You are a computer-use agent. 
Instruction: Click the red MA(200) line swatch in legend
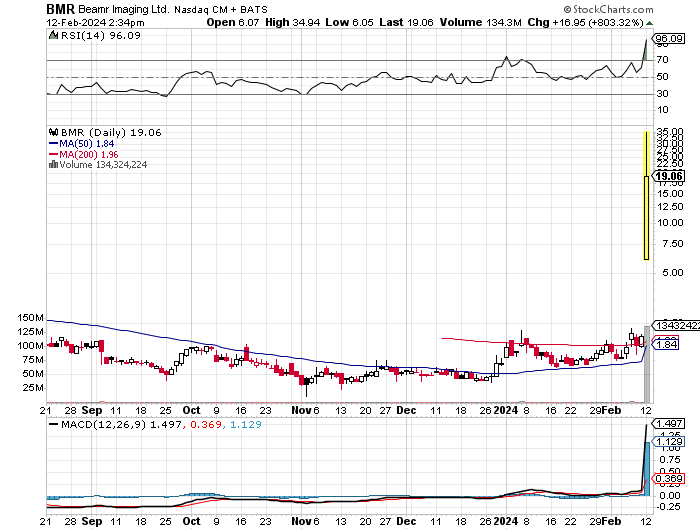point(53,154)
